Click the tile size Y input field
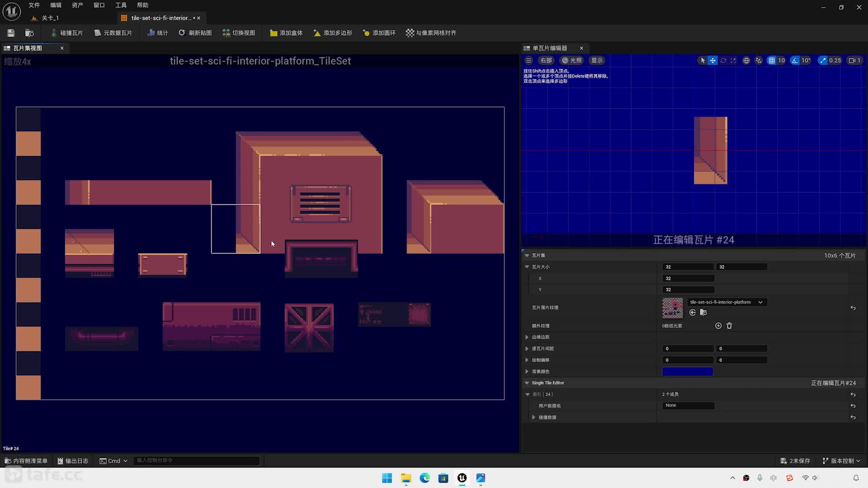Image resolution: width=868 pixels, height=488 pixels. (688, 290)
